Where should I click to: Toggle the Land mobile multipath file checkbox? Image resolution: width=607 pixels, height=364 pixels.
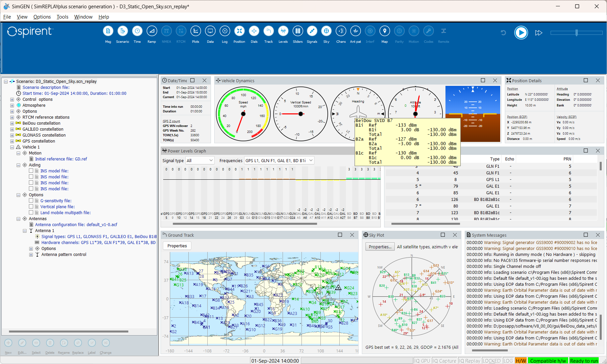point(31,212)
